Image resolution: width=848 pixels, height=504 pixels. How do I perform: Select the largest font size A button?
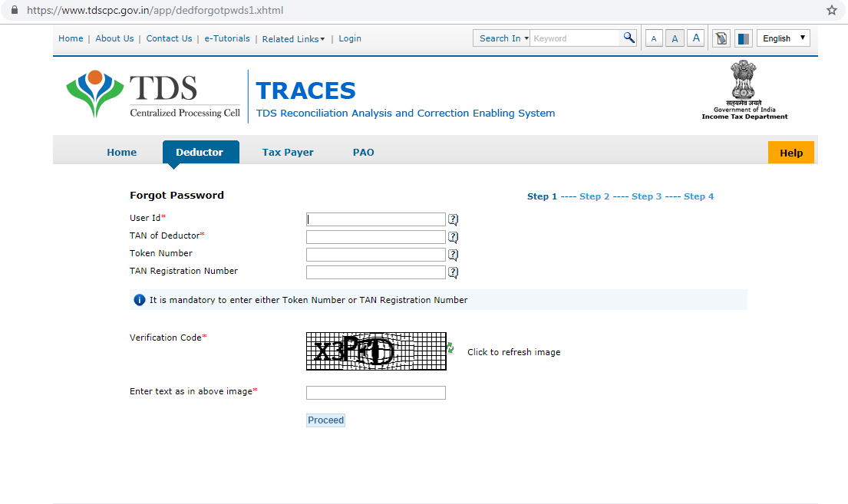click(x=696, y=38)
